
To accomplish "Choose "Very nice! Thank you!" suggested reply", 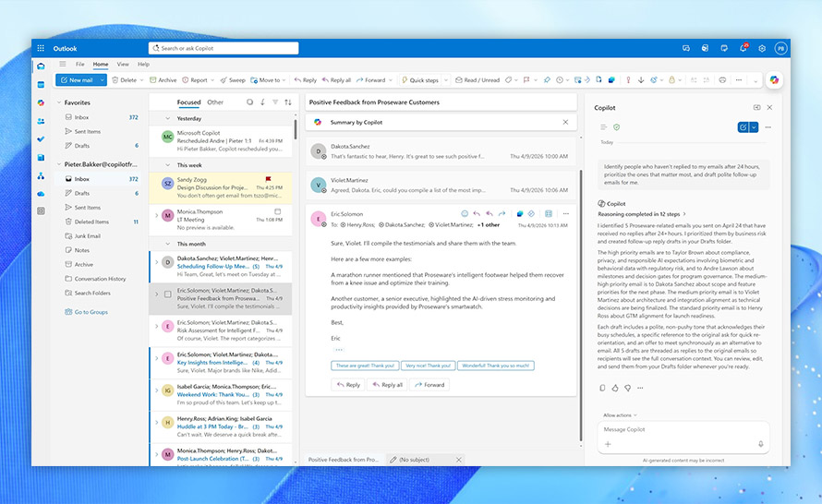I will pos(428,366).
